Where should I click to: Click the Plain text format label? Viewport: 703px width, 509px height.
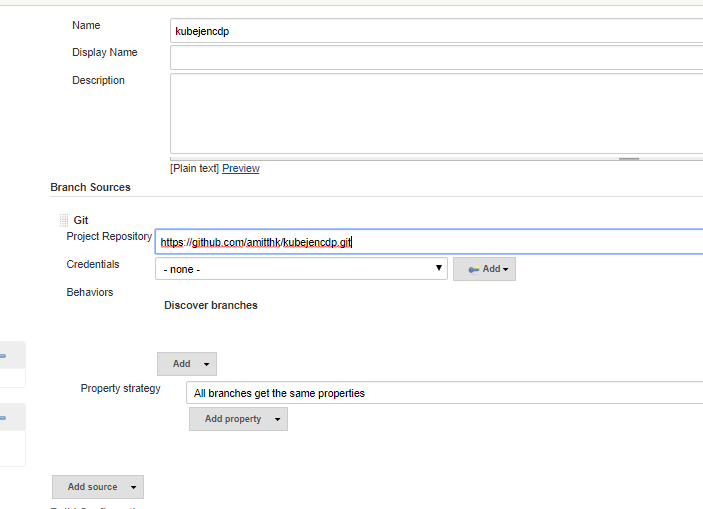point(194,168)
